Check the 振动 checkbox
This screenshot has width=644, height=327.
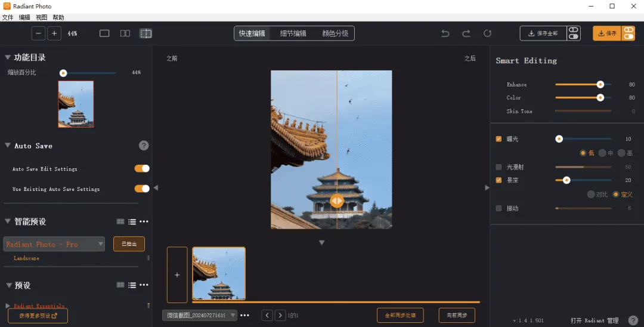(x=499, y=208)
